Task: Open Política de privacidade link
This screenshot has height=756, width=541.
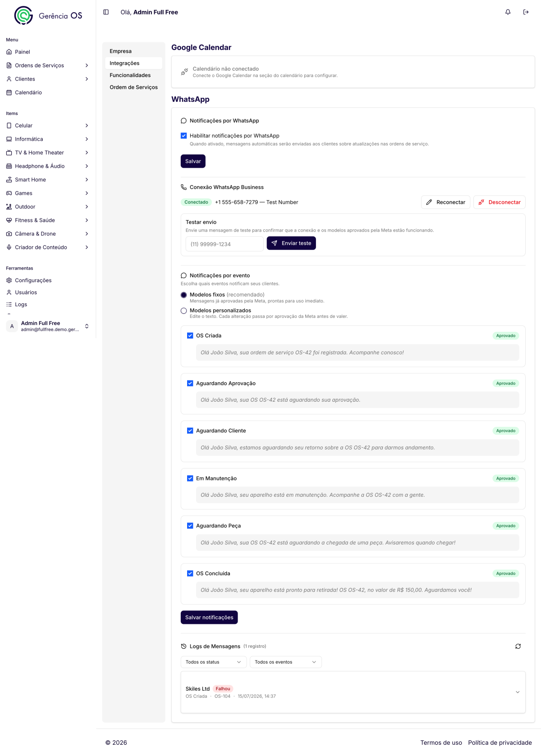Action: pos(500,742)
